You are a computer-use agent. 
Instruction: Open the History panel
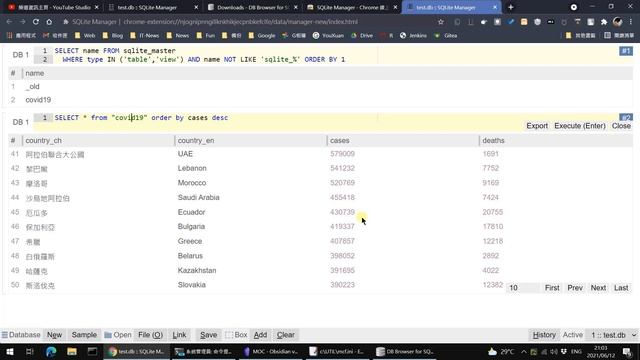click(544, 335)
